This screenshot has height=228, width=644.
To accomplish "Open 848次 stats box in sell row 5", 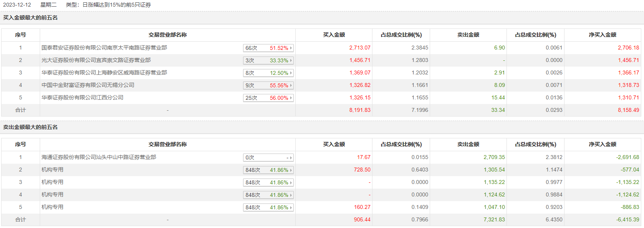I will pyautogui.click(x=268, y=207).
